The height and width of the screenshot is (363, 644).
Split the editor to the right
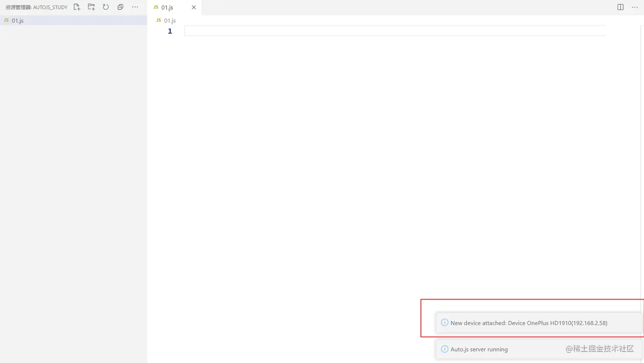[621, 7]
